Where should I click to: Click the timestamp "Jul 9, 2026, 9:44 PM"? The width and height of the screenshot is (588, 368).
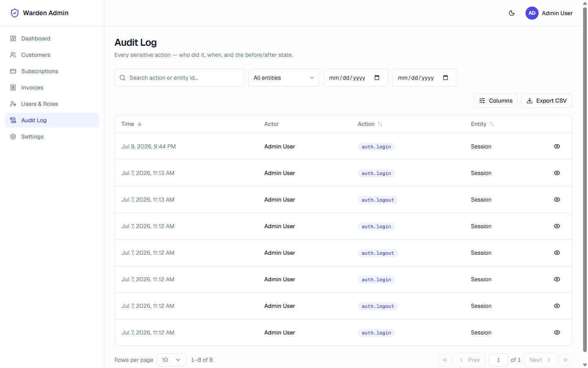tap(149, 146)
